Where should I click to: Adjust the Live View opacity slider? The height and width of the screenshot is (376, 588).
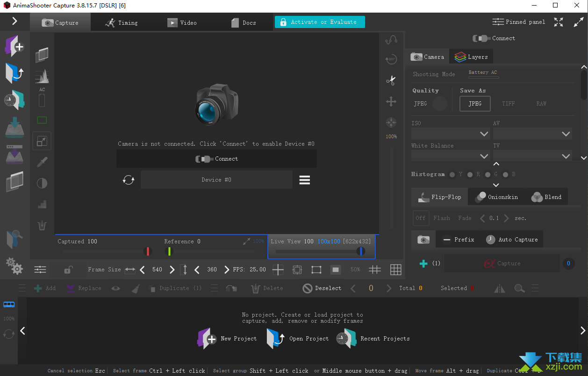[x=321, y=251]
